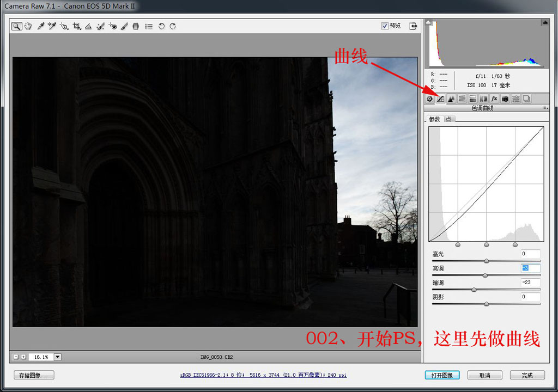This screenshot has height=392, width=558.
Task: Click the 打开图像 button
Action: coord(442,375)
